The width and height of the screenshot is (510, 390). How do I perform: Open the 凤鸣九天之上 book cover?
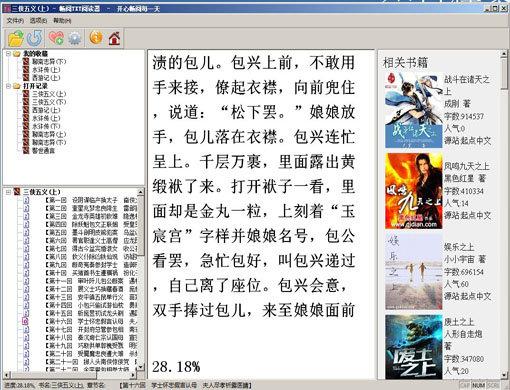414,191
